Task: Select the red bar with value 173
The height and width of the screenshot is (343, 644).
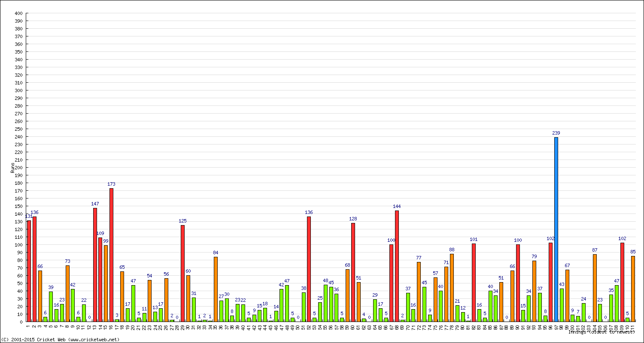Action: click(111, 255)
